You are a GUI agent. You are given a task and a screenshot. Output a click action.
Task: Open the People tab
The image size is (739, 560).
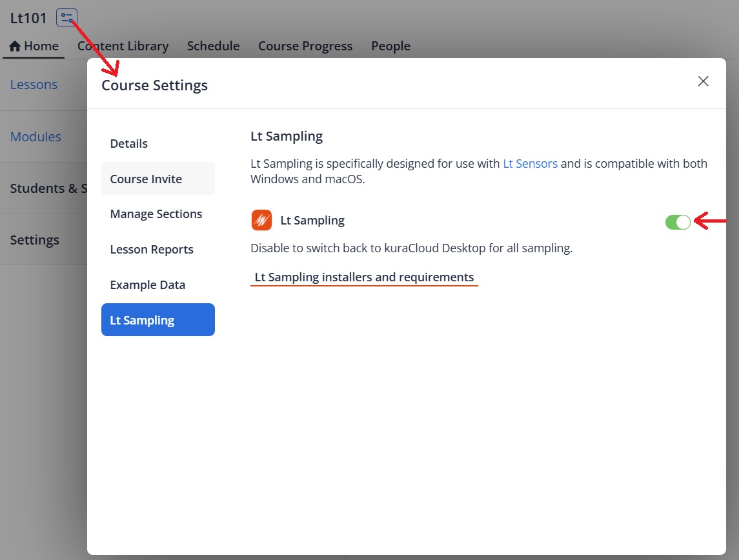(390, 46)
